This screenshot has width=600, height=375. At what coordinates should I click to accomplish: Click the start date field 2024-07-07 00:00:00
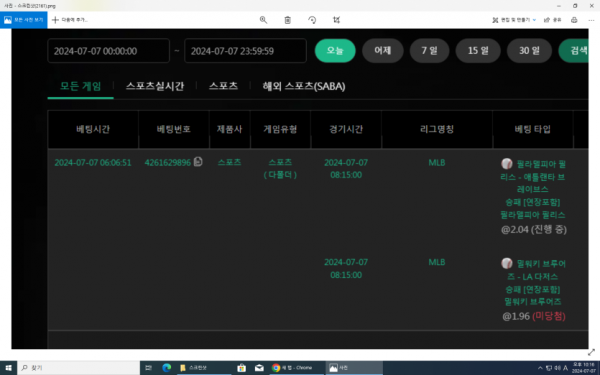point(109,51)
